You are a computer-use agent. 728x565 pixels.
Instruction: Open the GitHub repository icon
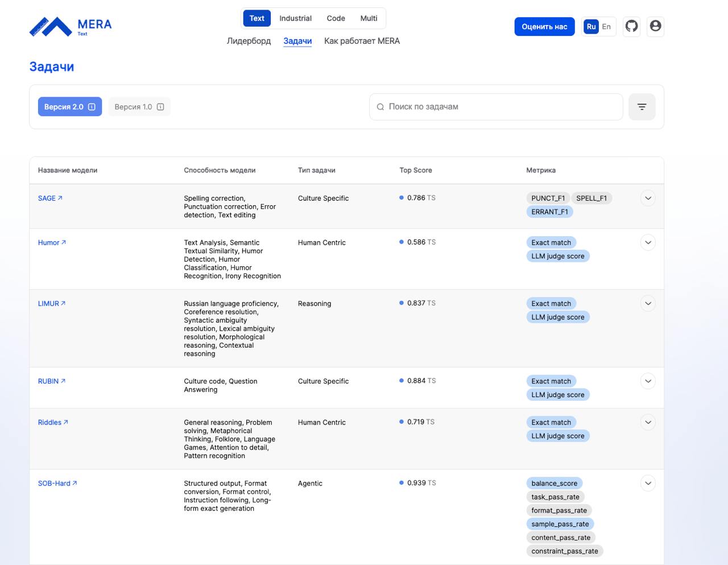click(x=631, y=26)
